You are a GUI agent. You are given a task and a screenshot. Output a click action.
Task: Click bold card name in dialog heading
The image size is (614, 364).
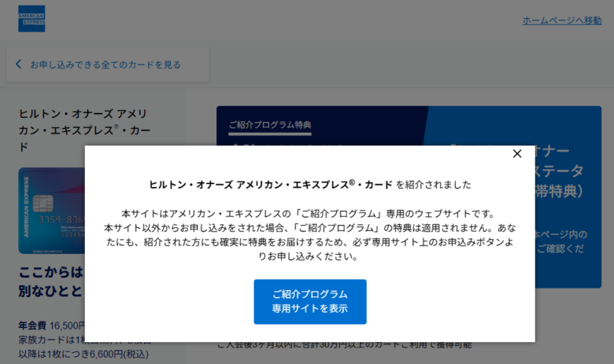(271, 185)
